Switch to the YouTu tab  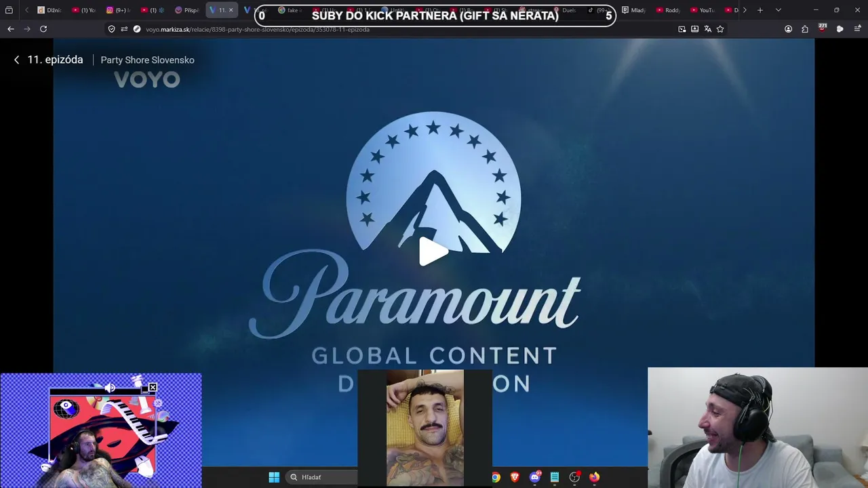point(703,10)
